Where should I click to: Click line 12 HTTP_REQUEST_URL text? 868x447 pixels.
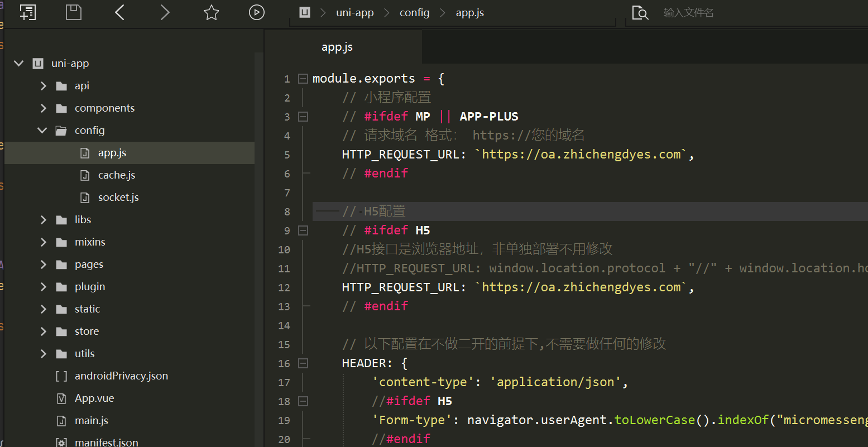pos(401,287)
